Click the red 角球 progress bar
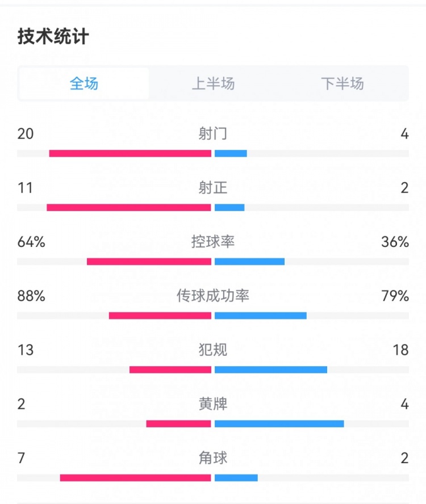426x504 pixels. point(135,478)
